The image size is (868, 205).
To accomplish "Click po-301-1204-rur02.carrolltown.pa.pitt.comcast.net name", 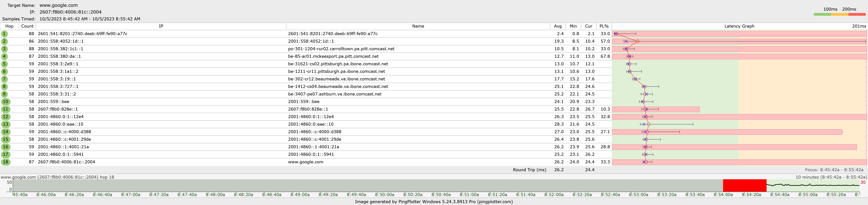I will pyautogui.click(x=341, y=49).
